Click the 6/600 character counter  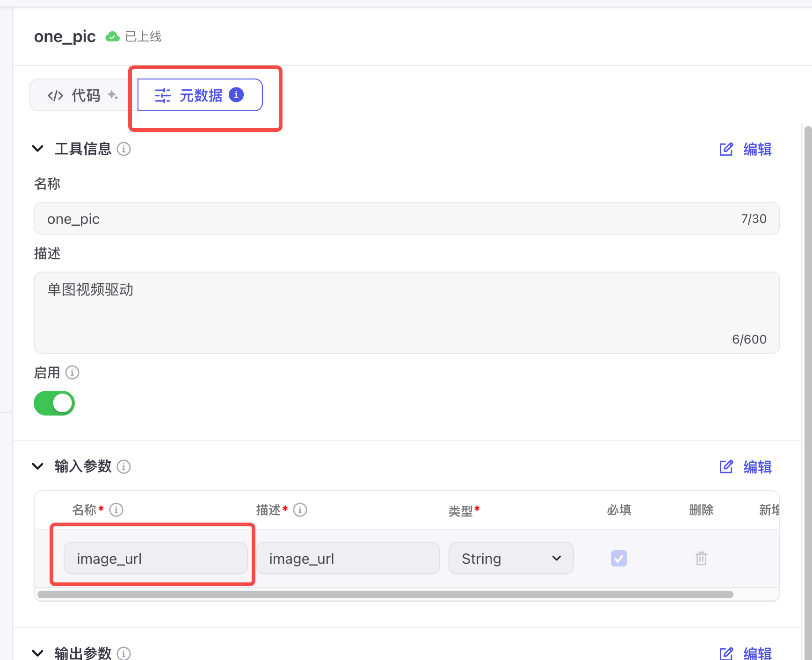click(x=749, y=339)
